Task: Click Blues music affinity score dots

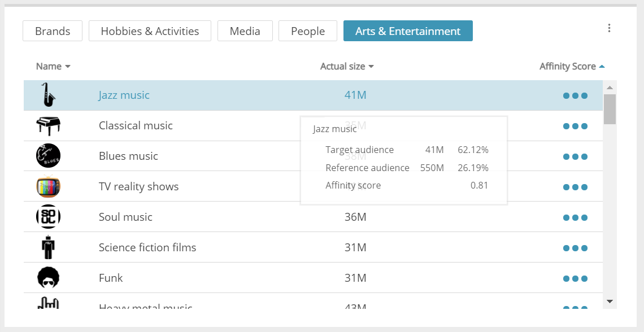Action: 575,156
